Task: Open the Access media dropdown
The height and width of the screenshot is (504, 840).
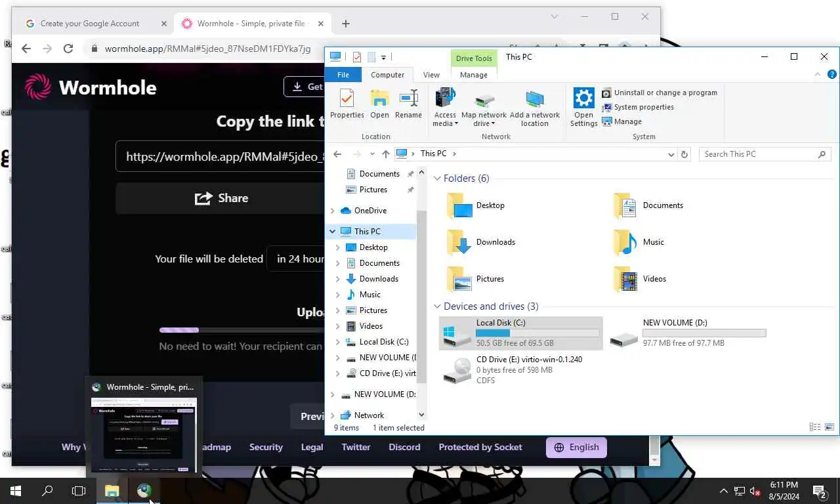Action: point(444,108)
